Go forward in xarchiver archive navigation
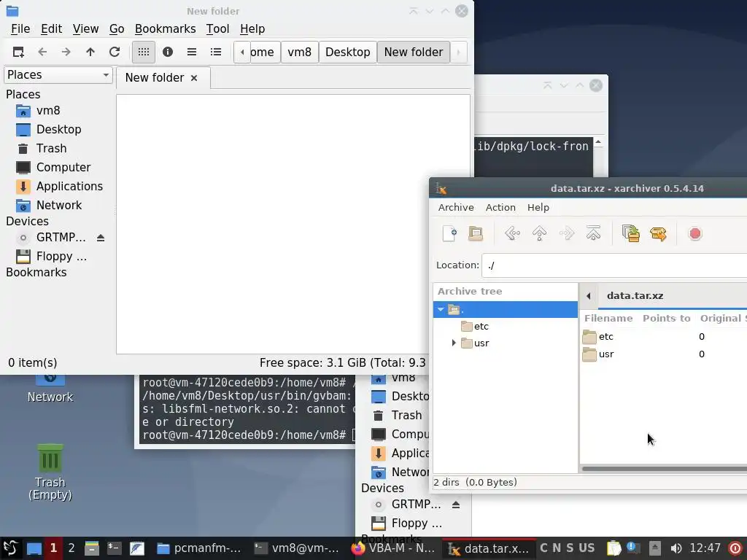 566,233
